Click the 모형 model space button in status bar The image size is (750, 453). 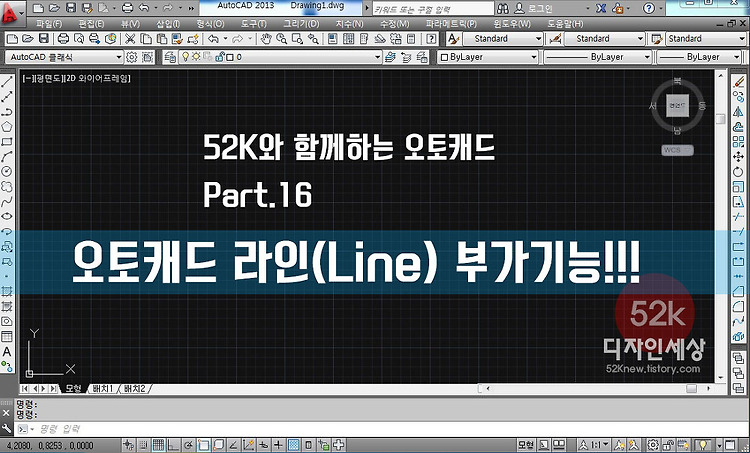point(525,445)
